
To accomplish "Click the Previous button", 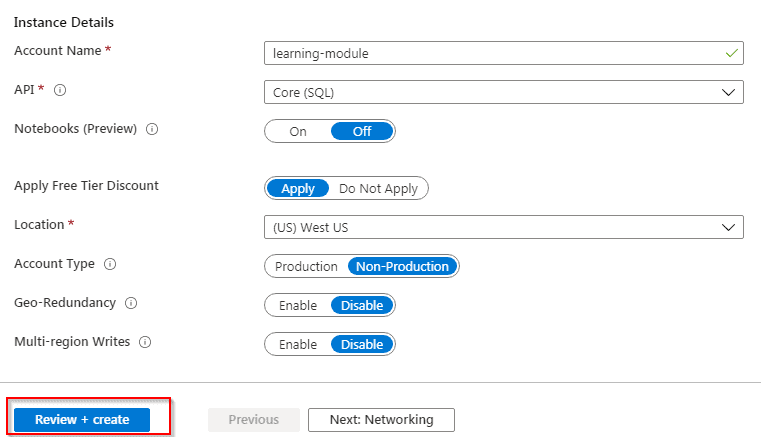I will 253,419.
